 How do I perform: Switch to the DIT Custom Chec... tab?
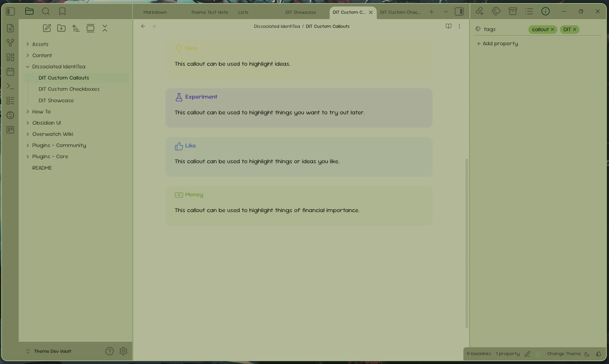point(400,12)
